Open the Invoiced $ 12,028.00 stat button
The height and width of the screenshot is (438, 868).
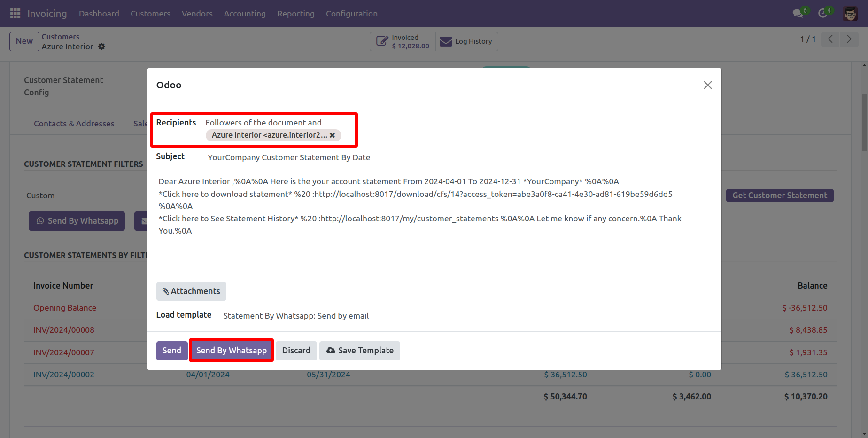click(x=403, y=41)
